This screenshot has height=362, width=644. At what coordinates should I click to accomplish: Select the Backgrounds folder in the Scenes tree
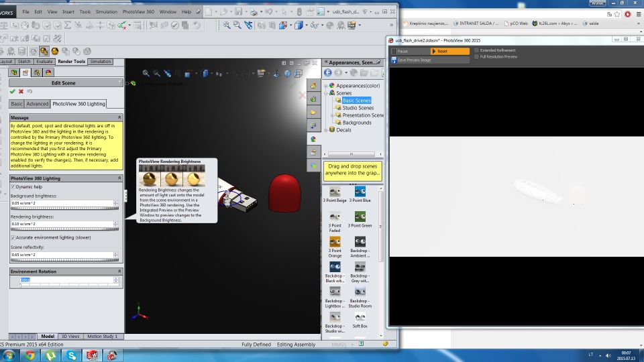(357, 123)
